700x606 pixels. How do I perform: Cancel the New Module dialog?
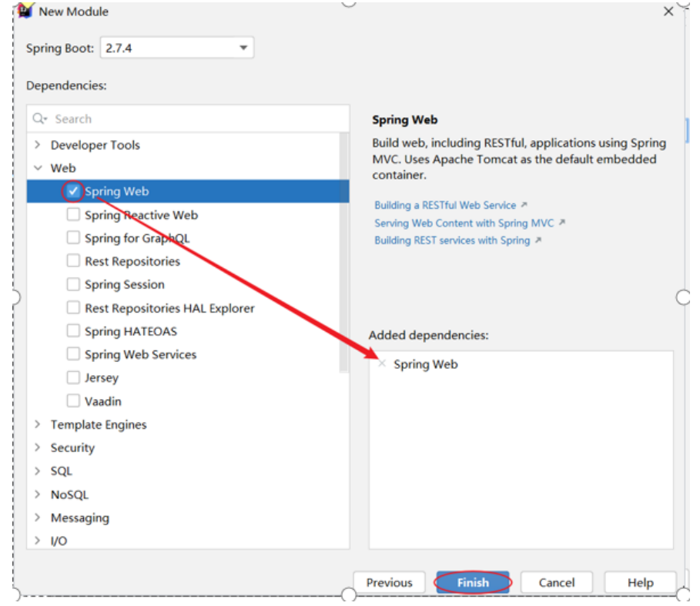pyautogui.click(x=557, y=582)
